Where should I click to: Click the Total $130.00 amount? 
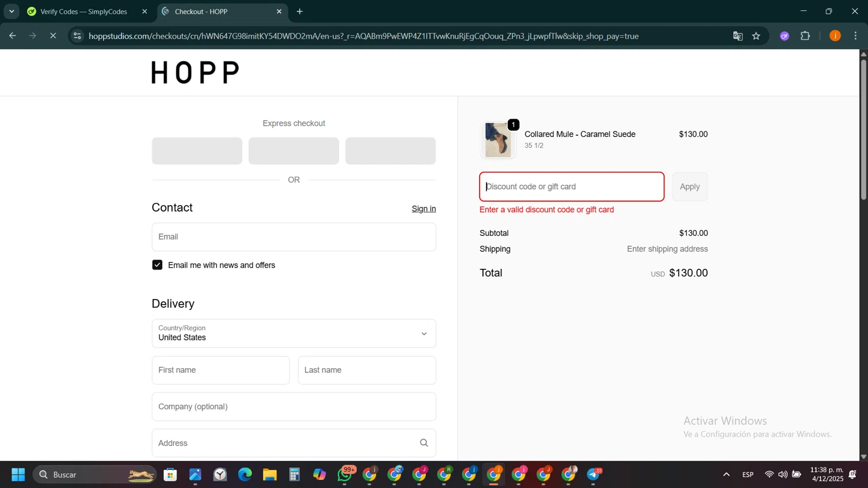coord(688,273)
